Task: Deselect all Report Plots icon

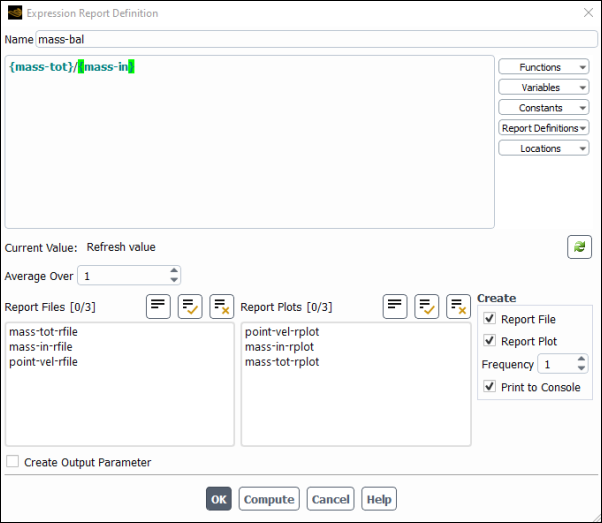Action: 458,306
